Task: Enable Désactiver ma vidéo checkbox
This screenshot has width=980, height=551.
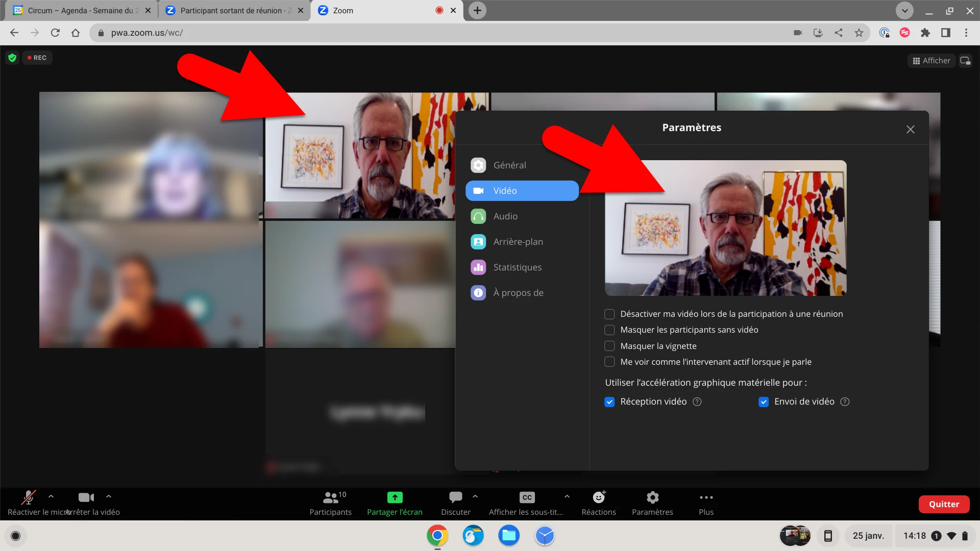Action: click(x=609, y=314)
